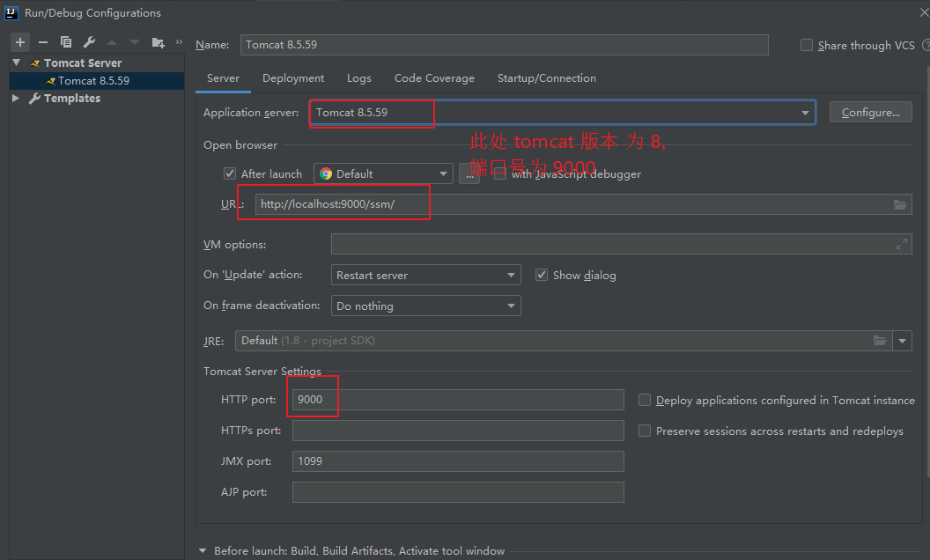Screen dimensions: 930x560
Task: Open On 'Update' action dropdown
Action: tap(511, 276)
